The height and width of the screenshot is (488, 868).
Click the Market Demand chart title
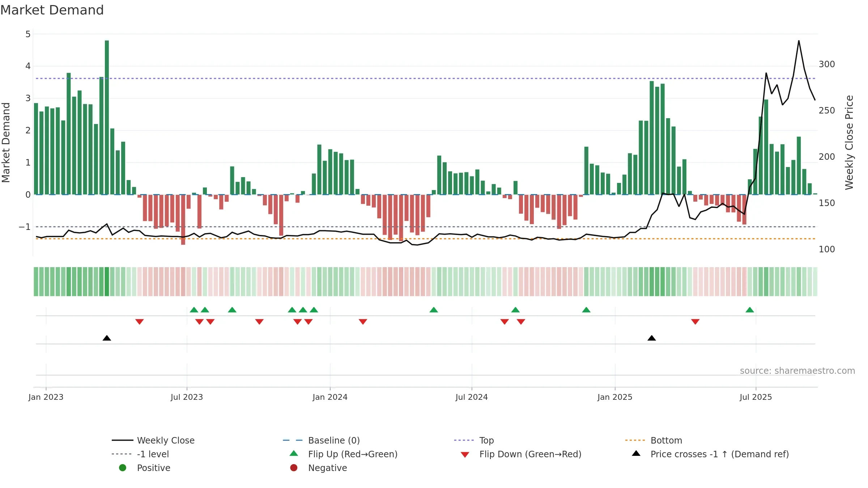[x=52, y=10]
